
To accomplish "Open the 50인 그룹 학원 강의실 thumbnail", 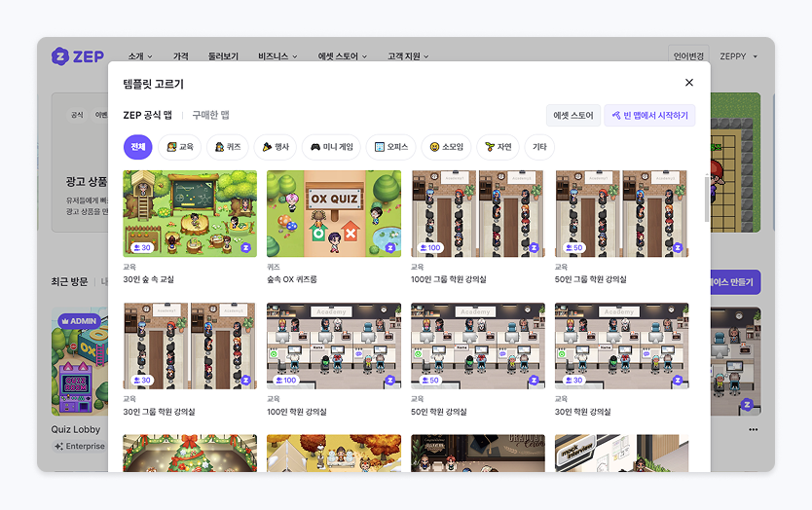I will point(622,213).
